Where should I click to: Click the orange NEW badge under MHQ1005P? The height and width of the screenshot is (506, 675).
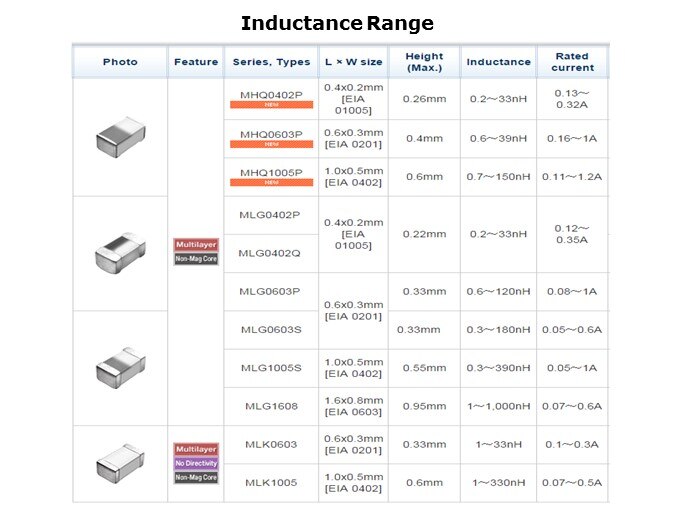270,182
